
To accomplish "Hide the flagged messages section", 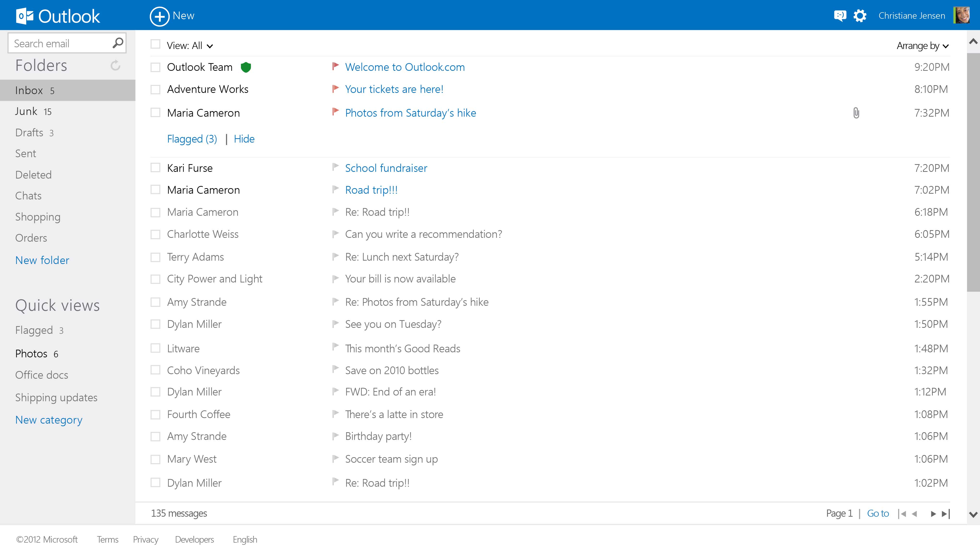I will pyautogui.click(x=244, y=139).
